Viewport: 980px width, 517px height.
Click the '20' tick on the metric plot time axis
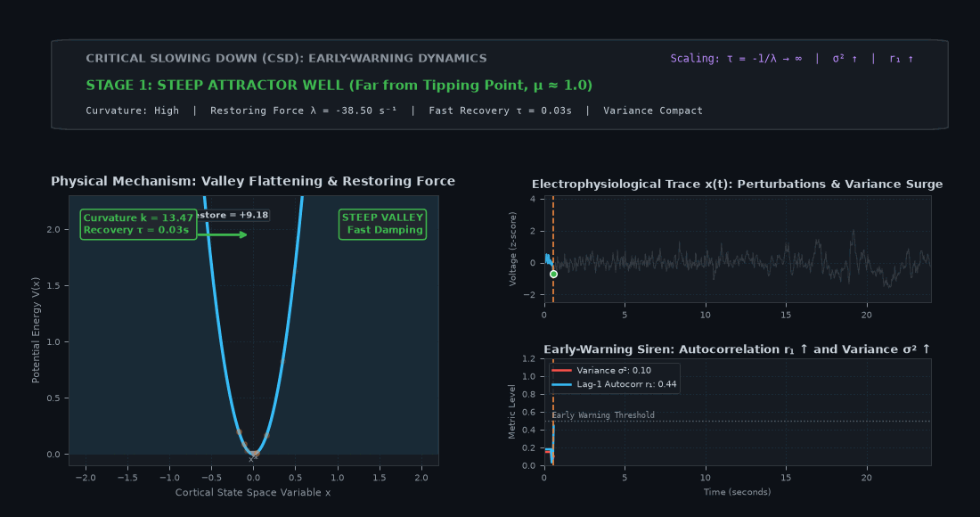click(x=866, y=478)
